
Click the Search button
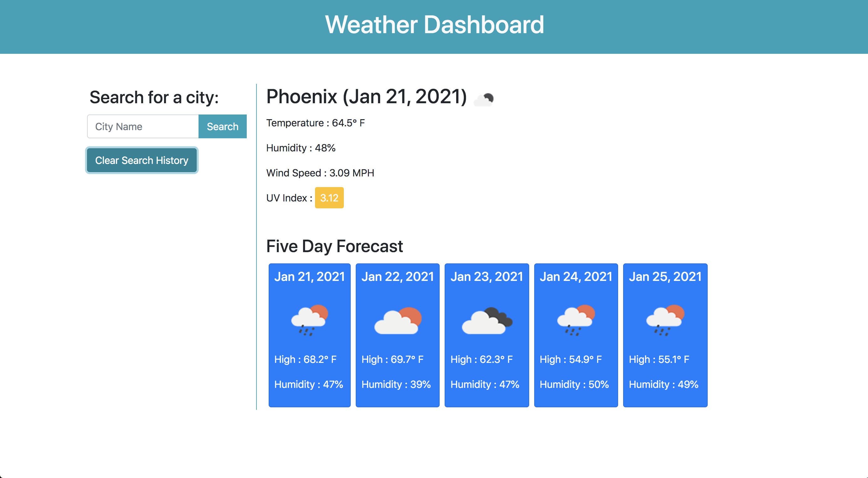(223, 127)
